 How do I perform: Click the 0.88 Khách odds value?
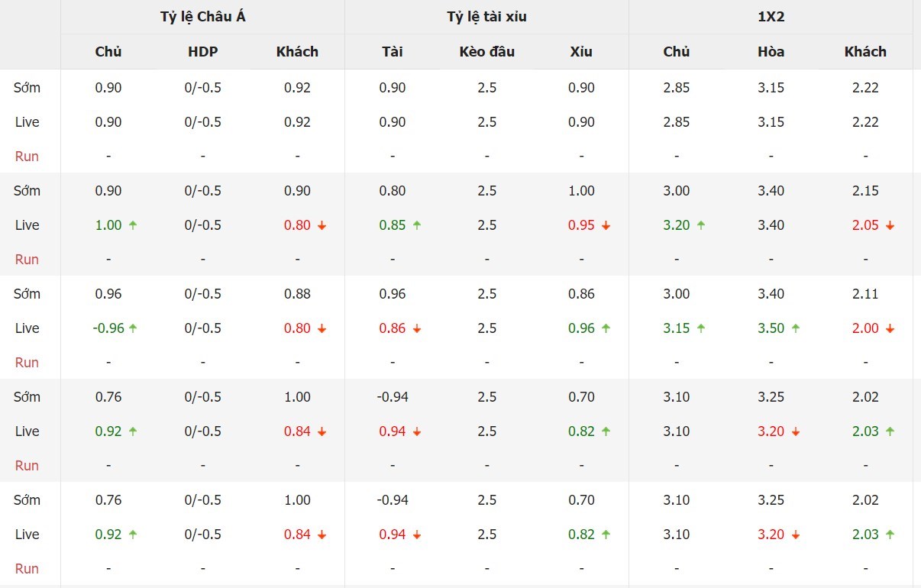(x=297, y=294)
